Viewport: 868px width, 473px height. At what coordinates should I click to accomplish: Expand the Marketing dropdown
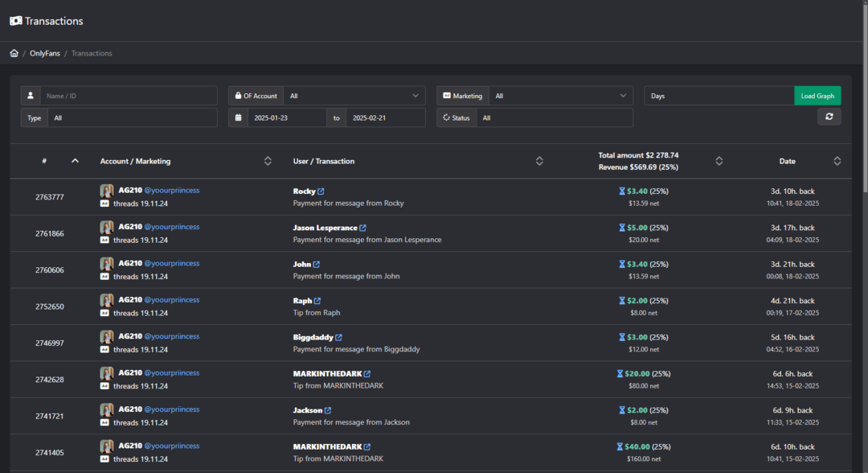pyautogui.click(x=561, y=96)
